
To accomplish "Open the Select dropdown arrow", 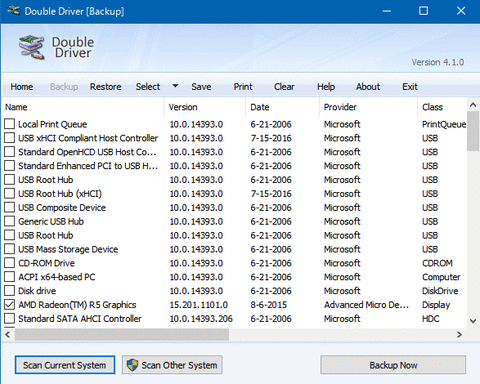I will pos(175,86).
